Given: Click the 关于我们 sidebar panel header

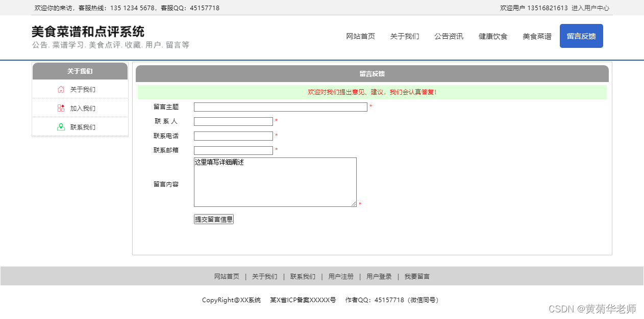Looking at the screenshot, I should click(x=80, y=71).
